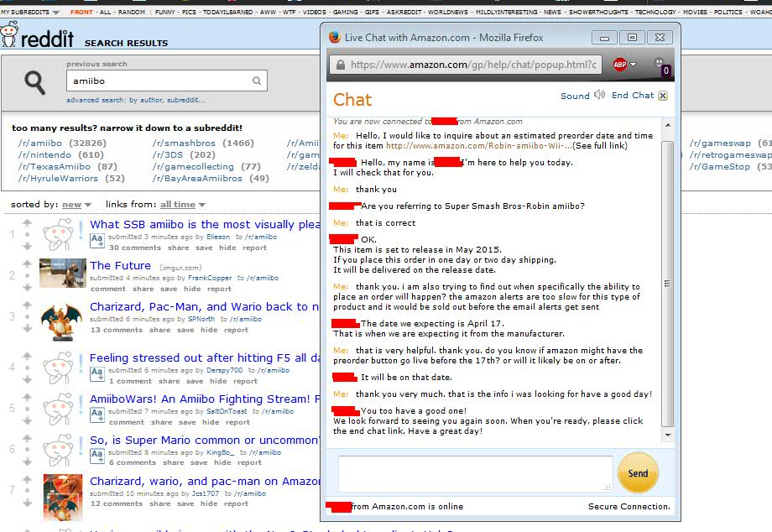
Task: Click the End Chat X icon
Action: tap(663, 96)
